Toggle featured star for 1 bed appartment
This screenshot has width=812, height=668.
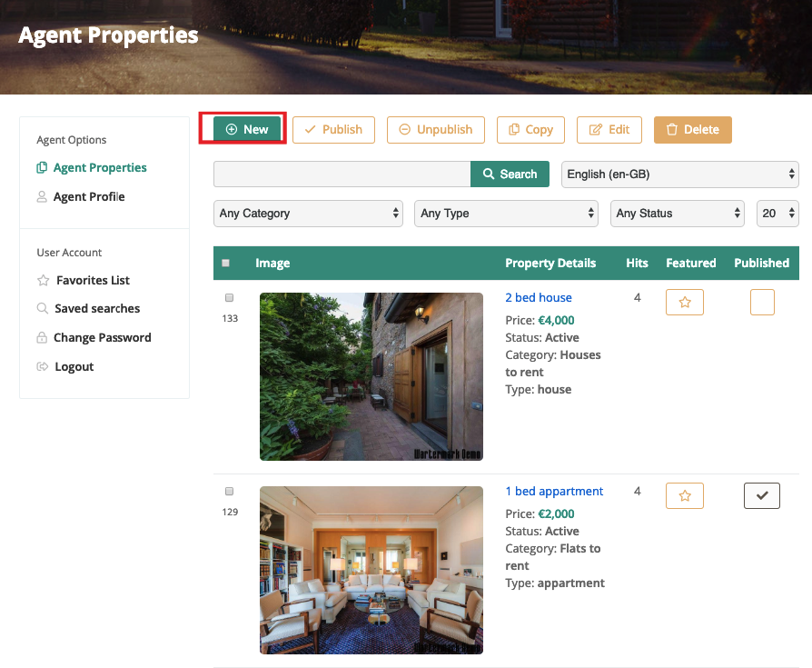[x=685, y=495]
